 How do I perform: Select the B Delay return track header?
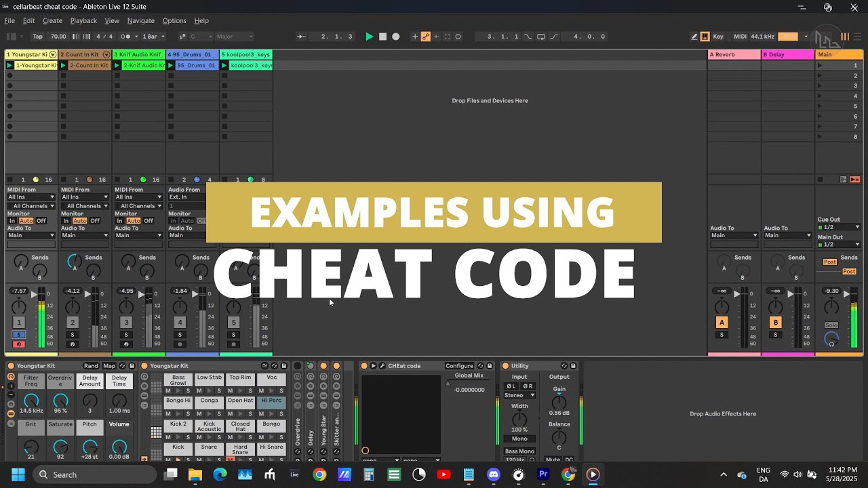pyautogui.click(x=787, y=54)
